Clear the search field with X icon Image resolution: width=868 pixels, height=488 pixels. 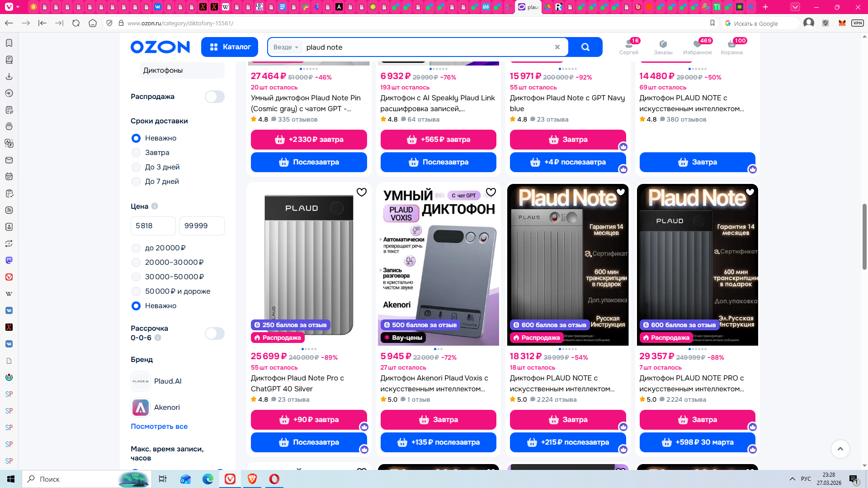557,47
